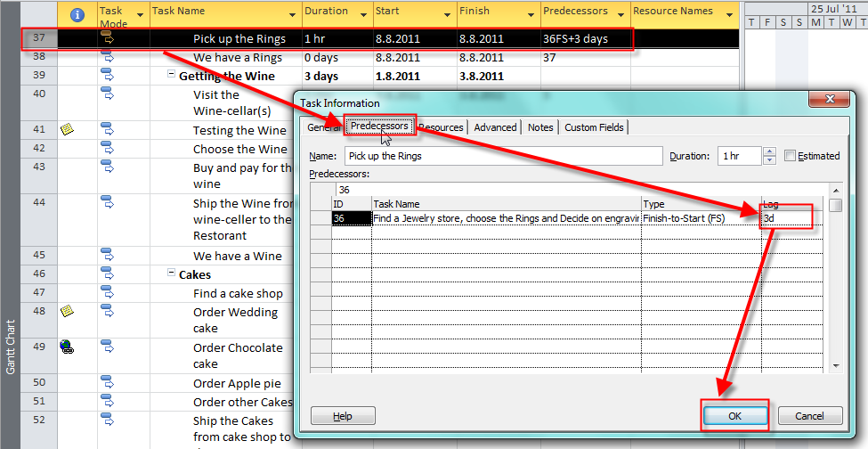Viewport: 868px width, 449px height.
Task: Click the note icon on row 41
Action: 66,130
